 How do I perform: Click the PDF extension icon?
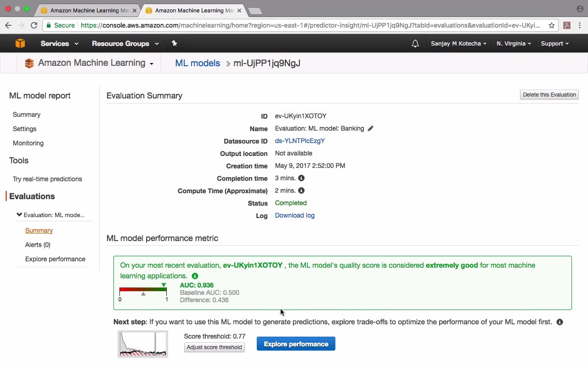(x=567, y=25)
